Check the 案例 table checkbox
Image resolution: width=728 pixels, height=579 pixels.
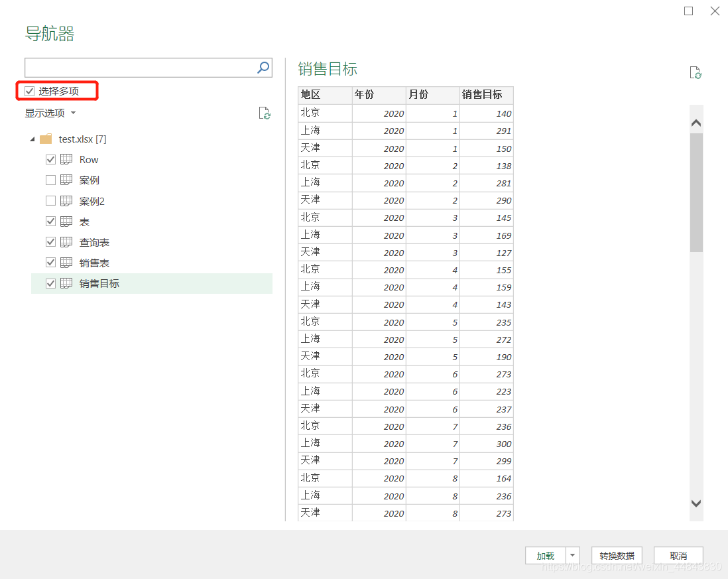(50, 180)
